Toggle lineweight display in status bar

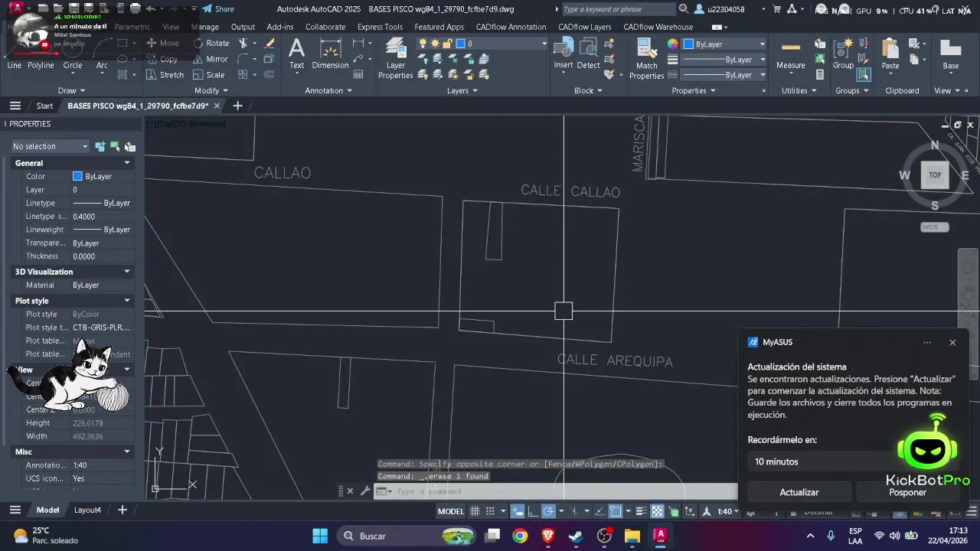tap(641, 511)
